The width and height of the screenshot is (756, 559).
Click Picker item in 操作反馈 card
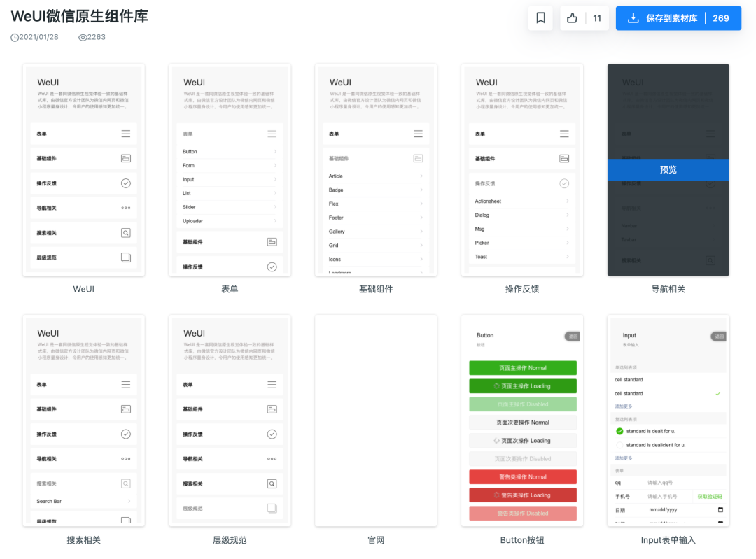(x=522, y=243)
